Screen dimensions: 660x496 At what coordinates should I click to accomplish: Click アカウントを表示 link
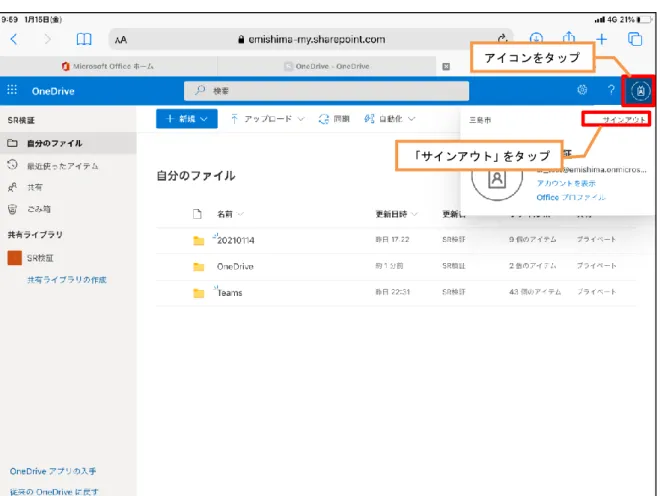pos(566,183)
